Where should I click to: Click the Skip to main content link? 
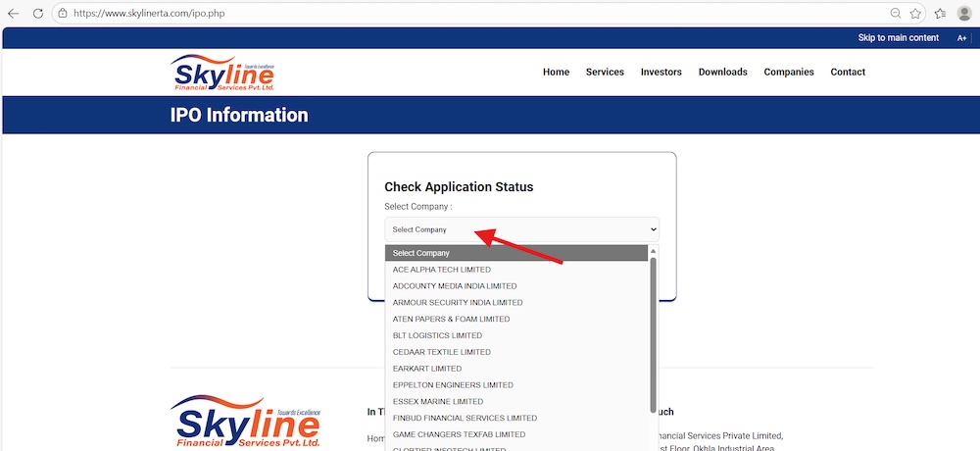pyautogui.click(x=898, y=38)
